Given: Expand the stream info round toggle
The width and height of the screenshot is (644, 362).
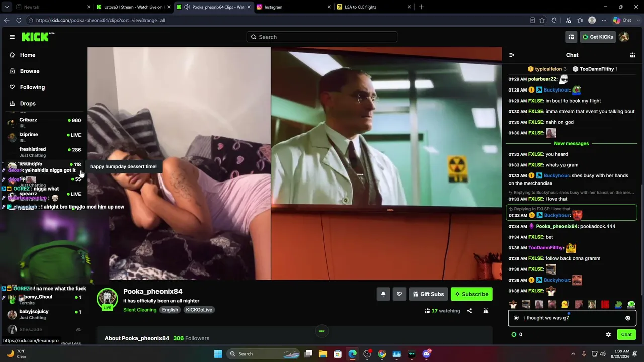Looking at the screenshot, I should coord(321,331).
